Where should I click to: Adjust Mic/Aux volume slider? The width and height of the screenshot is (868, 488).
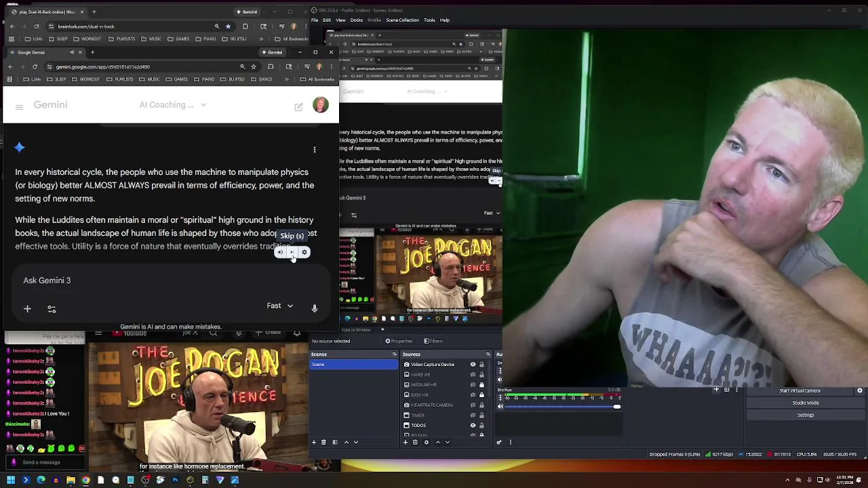(x=563, y=407)
